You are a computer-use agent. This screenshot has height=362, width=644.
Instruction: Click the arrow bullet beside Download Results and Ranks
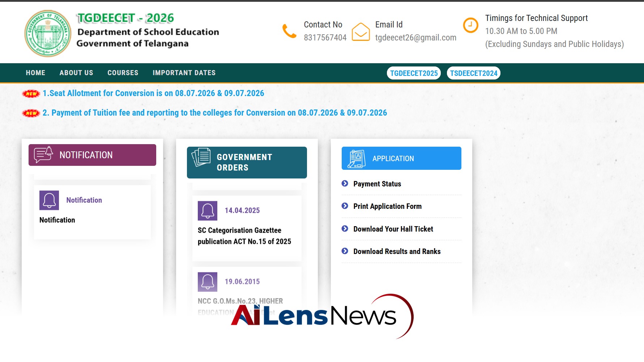345,251
